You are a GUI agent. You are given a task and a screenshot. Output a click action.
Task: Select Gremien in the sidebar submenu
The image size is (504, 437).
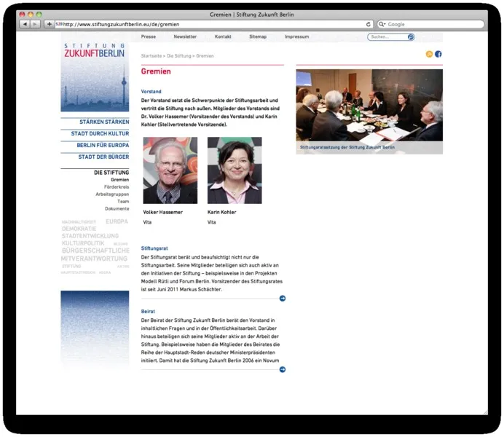tap(120, 180)
